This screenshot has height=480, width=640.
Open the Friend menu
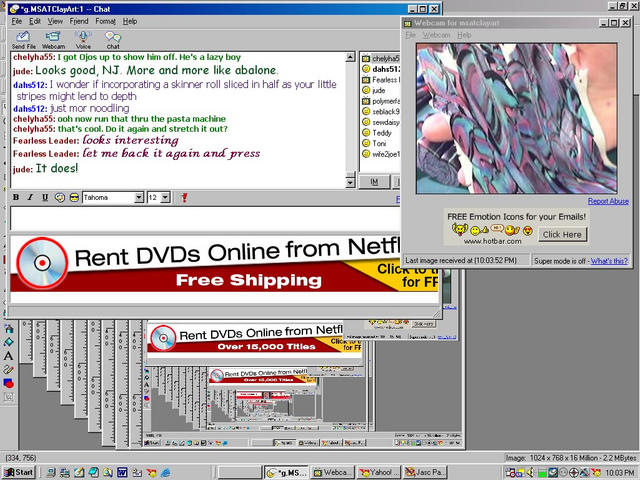(79, 21)
